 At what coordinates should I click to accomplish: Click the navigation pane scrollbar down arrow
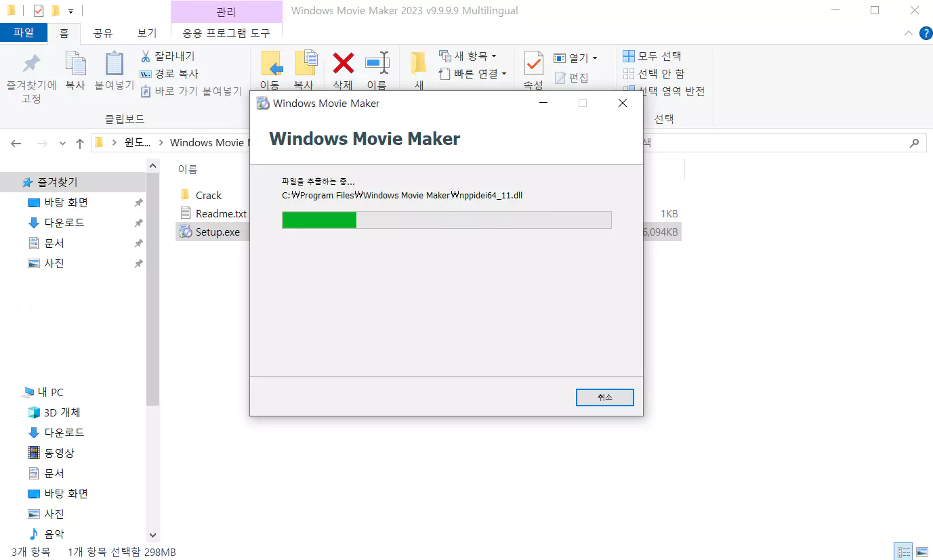[152, 535]
